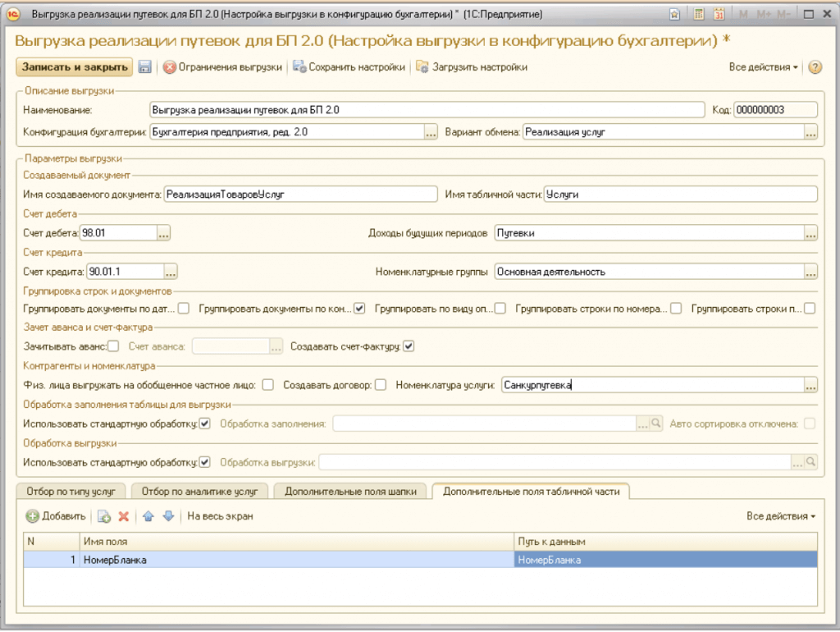The image size is (840, 632).
Task: Toggle 'Создавать счет-фактуру' checkbox
Action: click(x=409, y=346)
